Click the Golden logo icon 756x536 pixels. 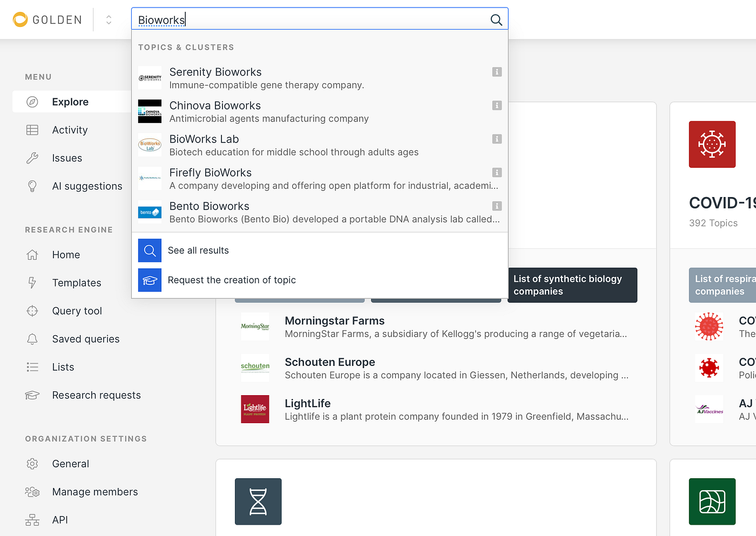(x=20, y=19)
